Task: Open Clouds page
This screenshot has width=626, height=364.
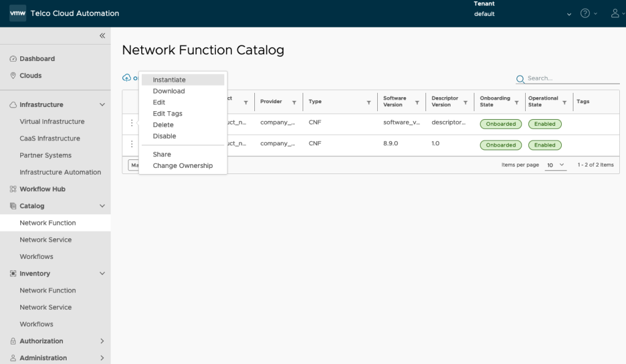Action: 31,75
